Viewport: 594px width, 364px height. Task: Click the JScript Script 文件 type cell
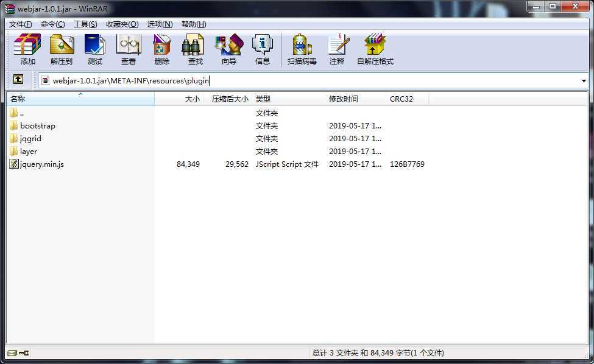287,164
